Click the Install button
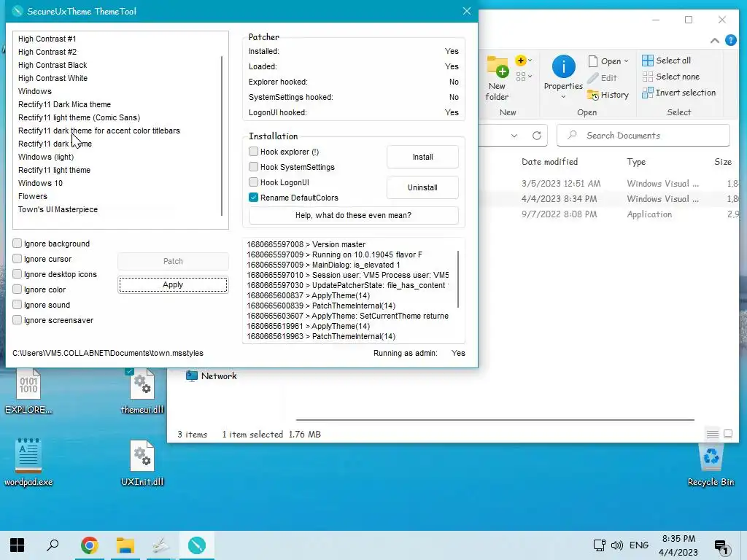 [x=422, y=157]
